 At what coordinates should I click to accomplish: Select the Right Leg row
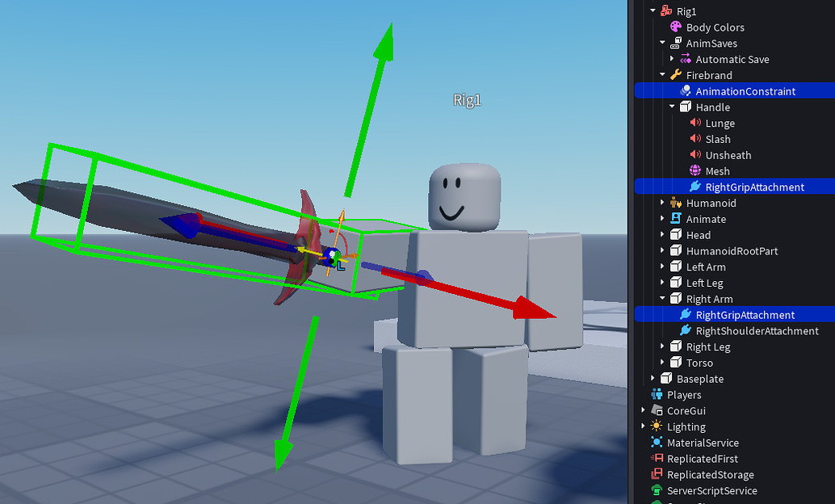point(735,346)
